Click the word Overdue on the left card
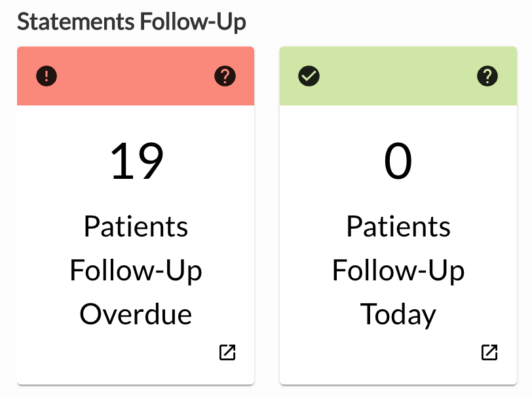Screen dimensions: 532x397 coord(136,314)
